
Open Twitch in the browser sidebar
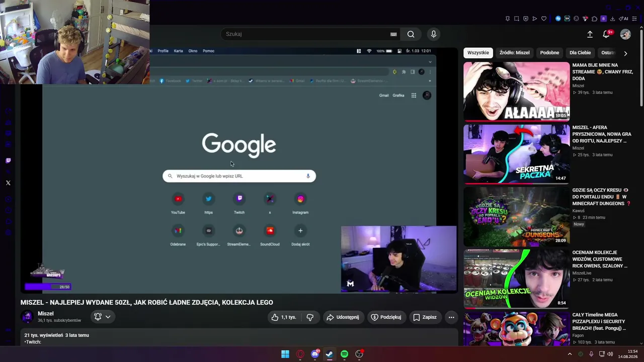[x=8, y=161]
